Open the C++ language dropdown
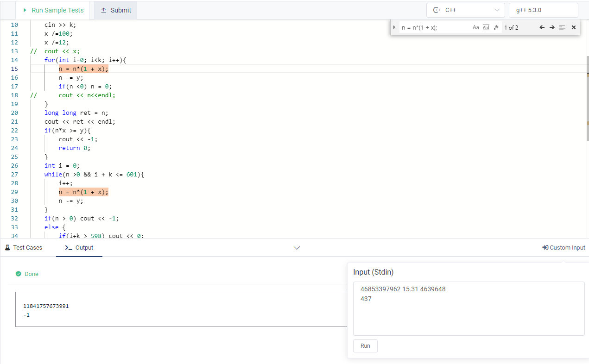The image size is (589, 364). (466, 10)
